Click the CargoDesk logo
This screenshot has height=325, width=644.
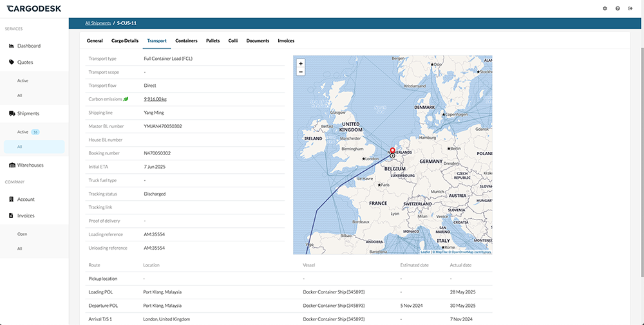[x=33, y=8]
